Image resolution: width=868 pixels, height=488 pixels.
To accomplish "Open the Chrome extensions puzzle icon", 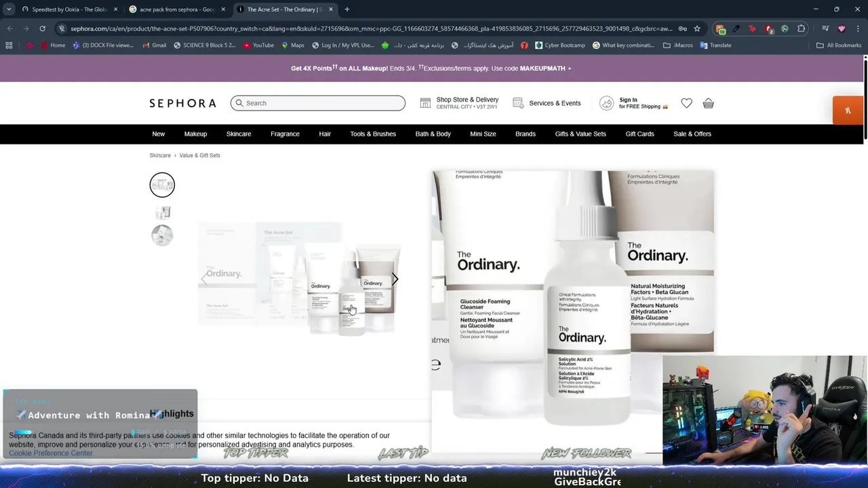I will [801, 28].
